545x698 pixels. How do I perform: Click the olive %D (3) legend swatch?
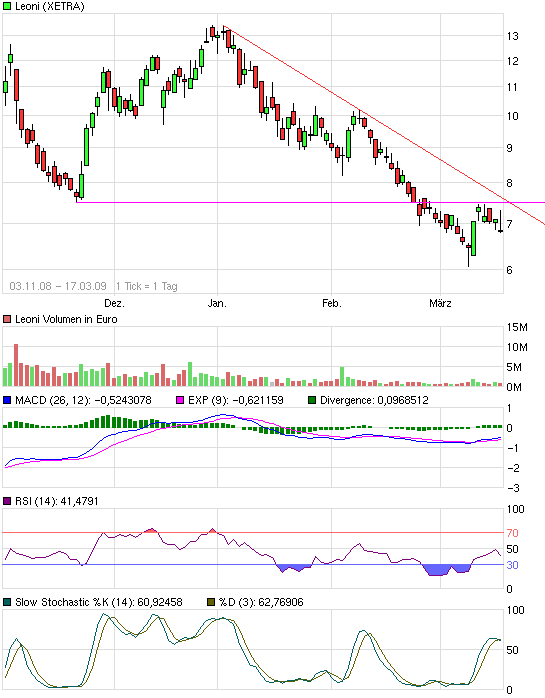211,602
